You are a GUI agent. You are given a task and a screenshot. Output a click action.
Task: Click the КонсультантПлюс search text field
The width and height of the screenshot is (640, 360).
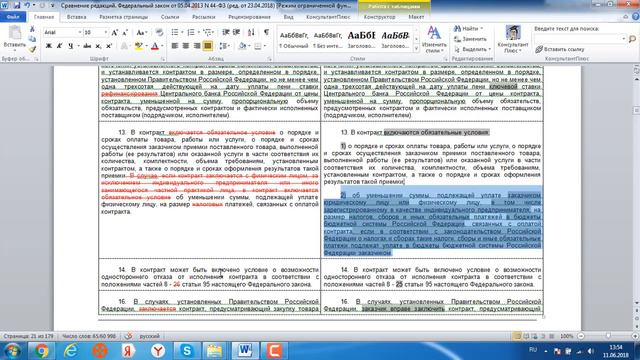[x=580, y=39]
